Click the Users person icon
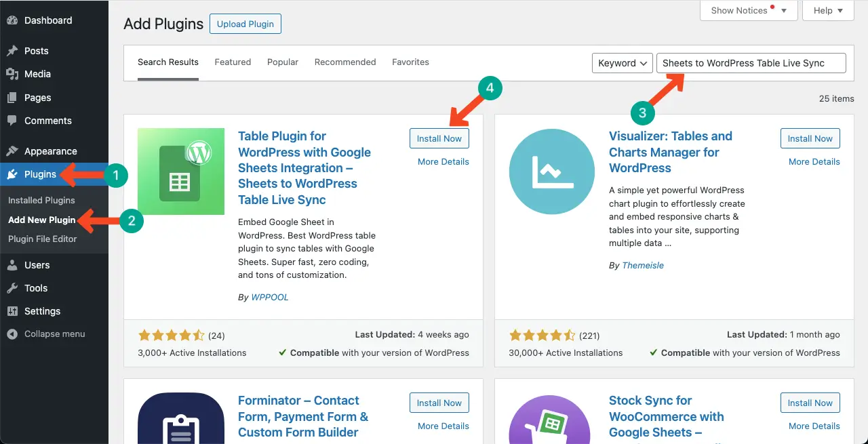Image resolution: width=868 pixels, height=444 pixels. point(12,265)
